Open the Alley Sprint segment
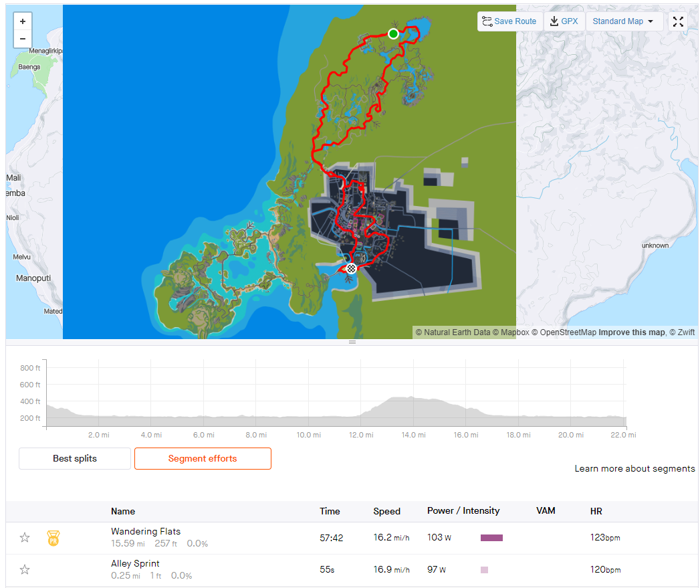 coord(135,564)
